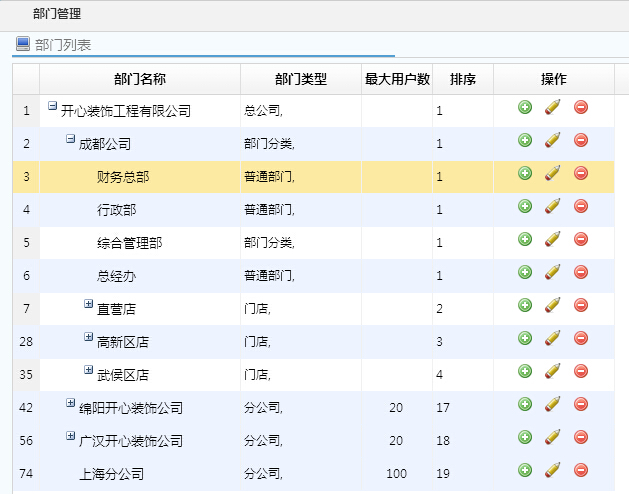Click red delete icon for 武侯区店 row
The width and height of the screenshot is (629, 494).
(x=580, y=371)
